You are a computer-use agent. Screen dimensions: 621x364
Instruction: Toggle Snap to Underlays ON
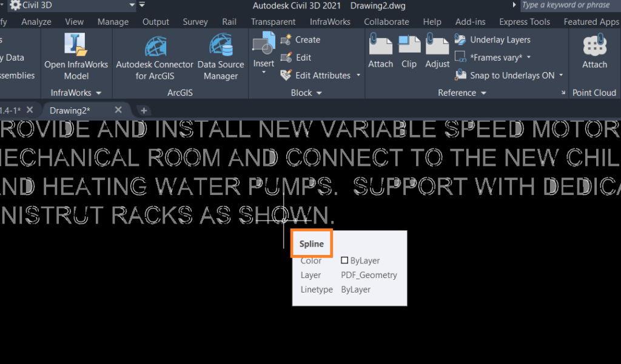click(x=505, y=75)
